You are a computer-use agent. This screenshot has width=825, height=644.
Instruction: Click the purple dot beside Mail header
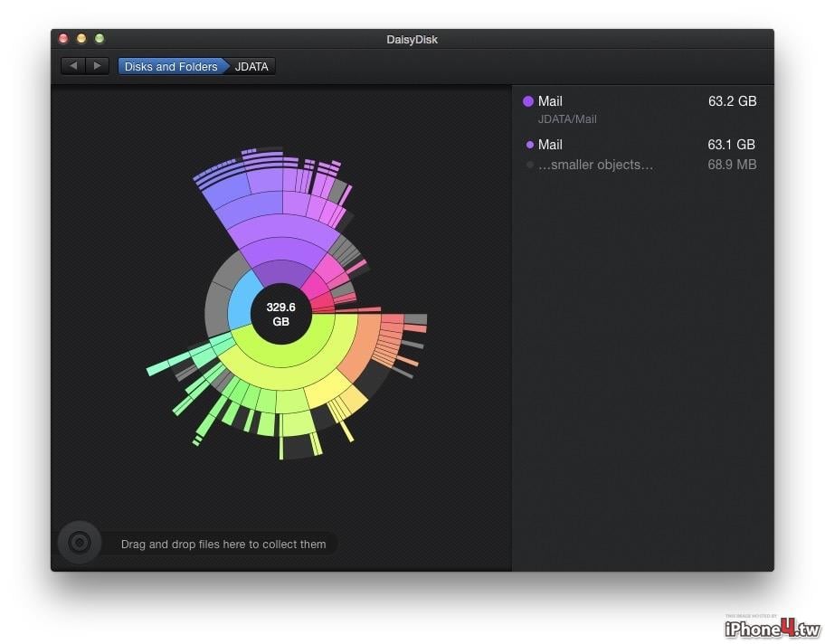(x=528, y=101)
